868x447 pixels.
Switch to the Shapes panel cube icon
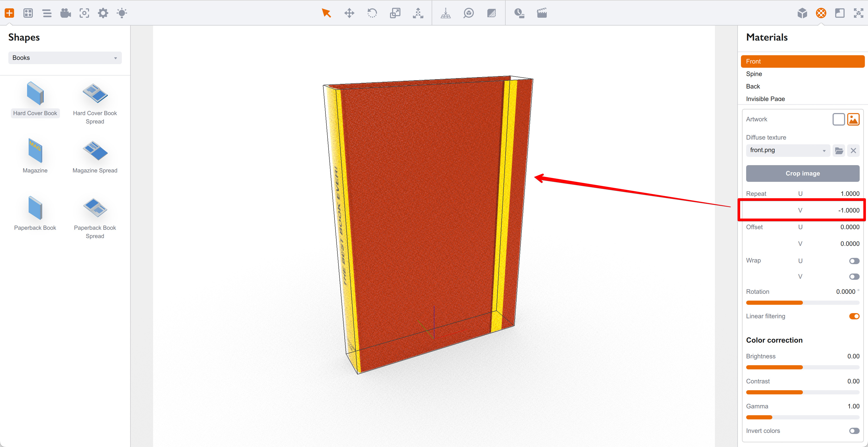click(802, 13)
